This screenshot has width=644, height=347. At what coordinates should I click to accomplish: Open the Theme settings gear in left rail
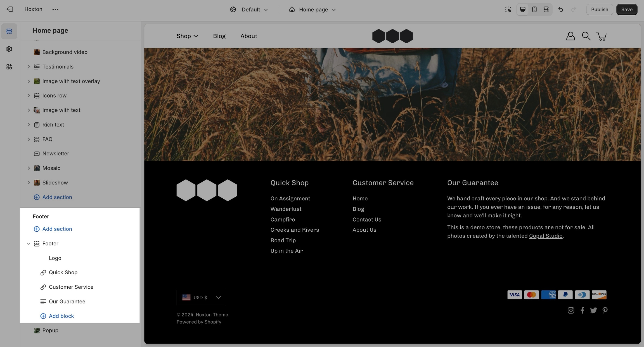9,49
